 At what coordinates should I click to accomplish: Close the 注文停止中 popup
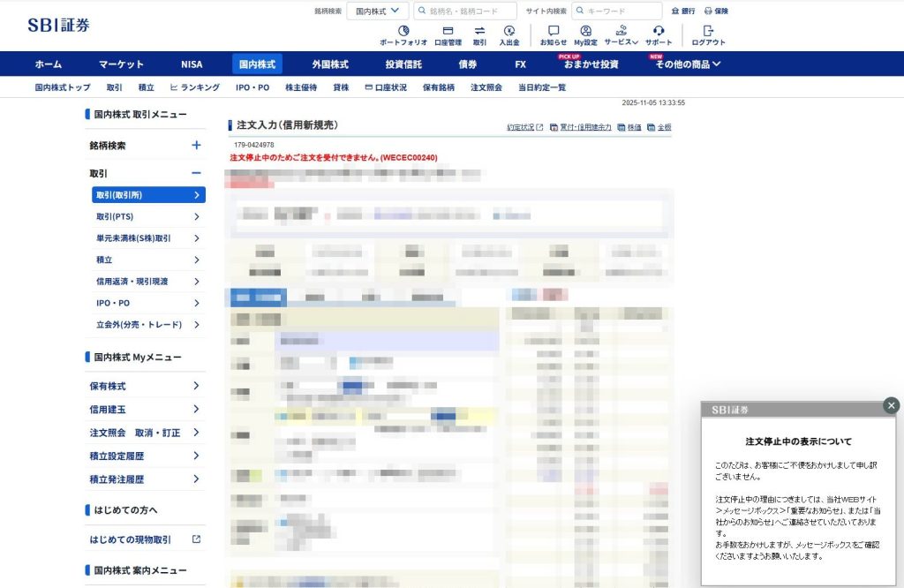point(892,406)
